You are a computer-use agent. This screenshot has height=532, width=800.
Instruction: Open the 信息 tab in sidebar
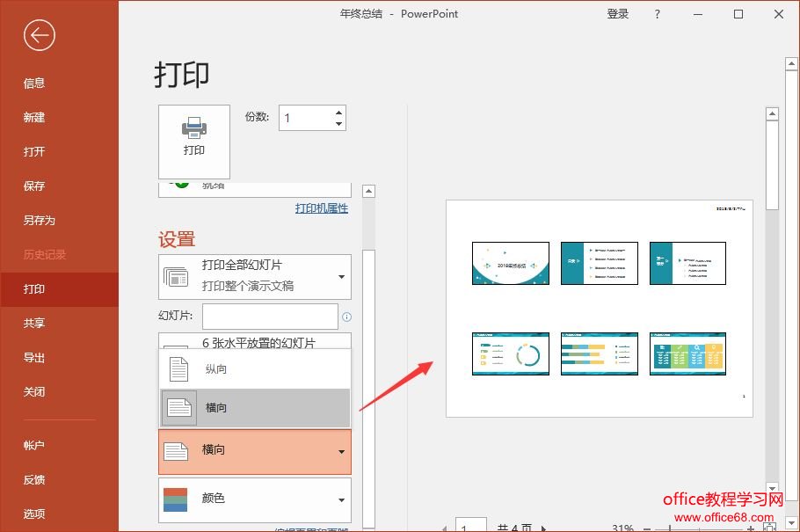tap(34, 84)
